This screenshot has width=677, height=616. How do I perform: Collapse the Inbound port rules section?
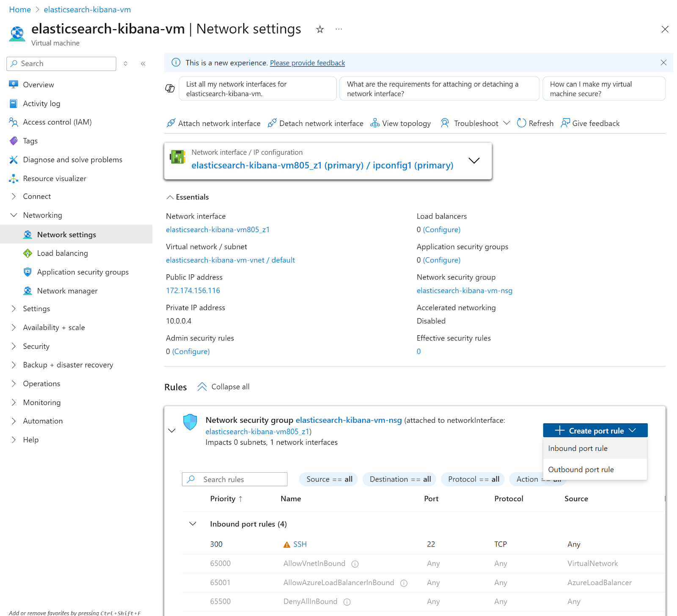click(x=193, y=523)
